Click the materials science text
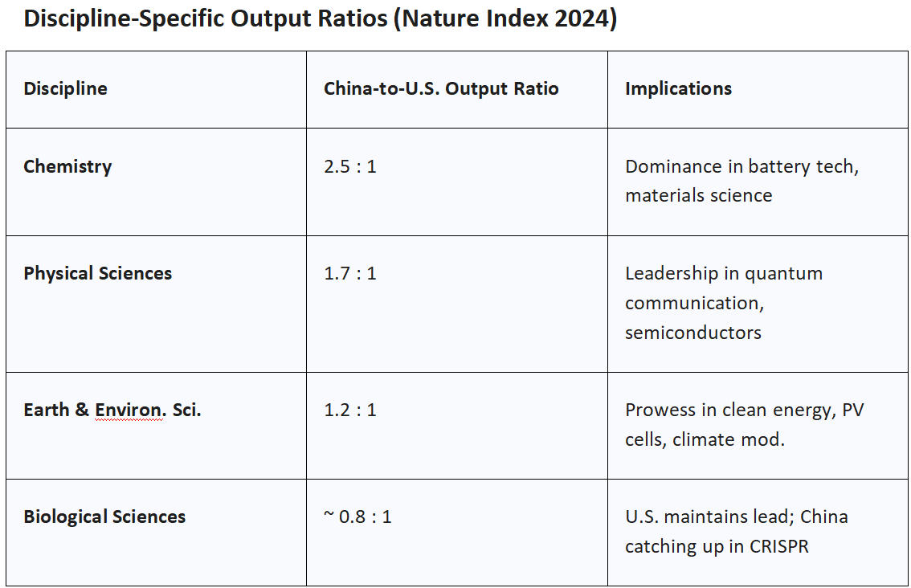Screen dimensions: 911x588 pos(698,196)
